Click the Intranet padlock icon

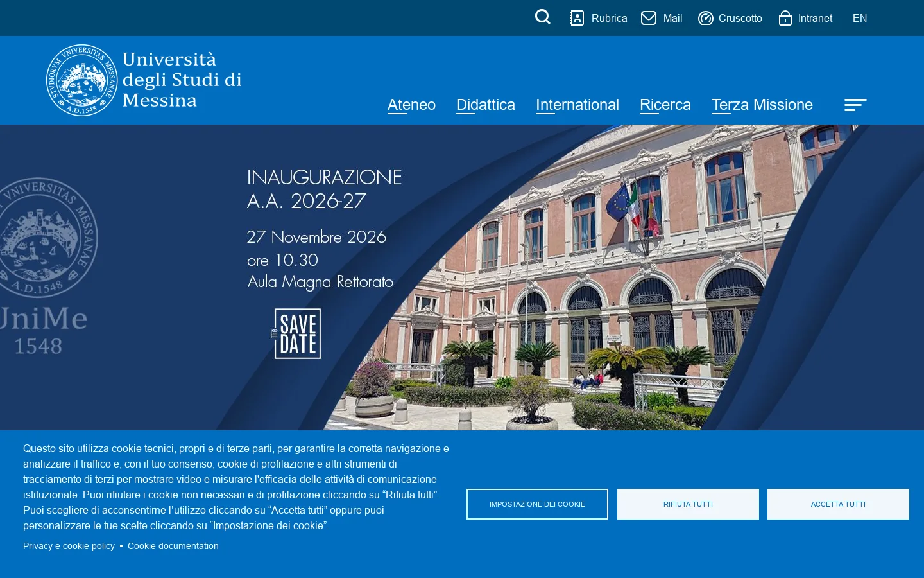point(785,18)
